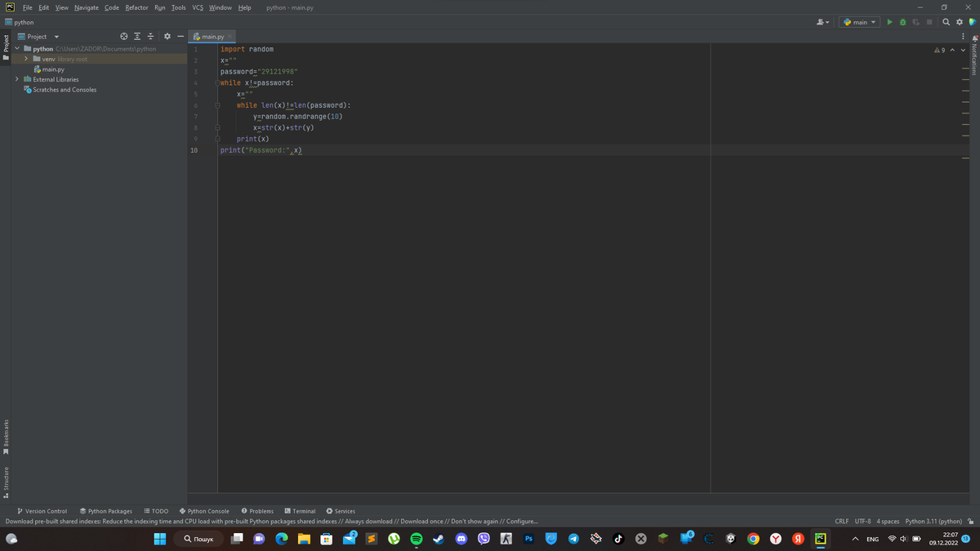Viewport: 980px width, 551px height.
Task: Open the Refactor menu
Action: 136,7
